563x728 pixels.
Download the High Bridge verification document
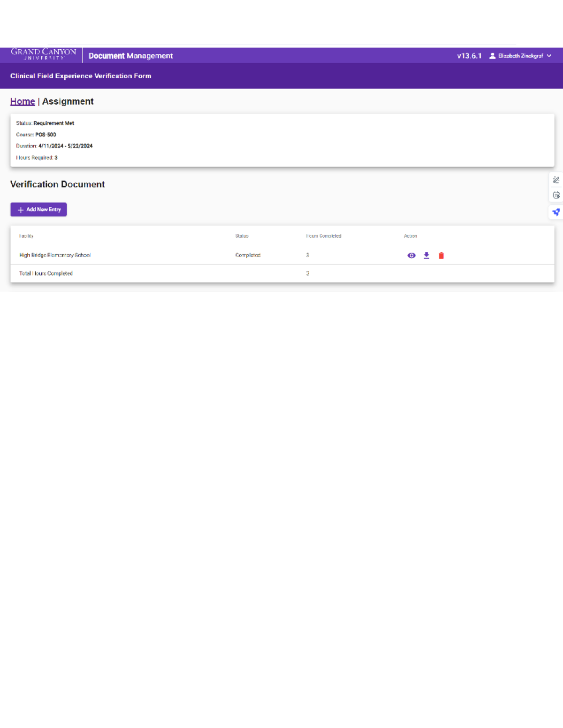point(426,255)
